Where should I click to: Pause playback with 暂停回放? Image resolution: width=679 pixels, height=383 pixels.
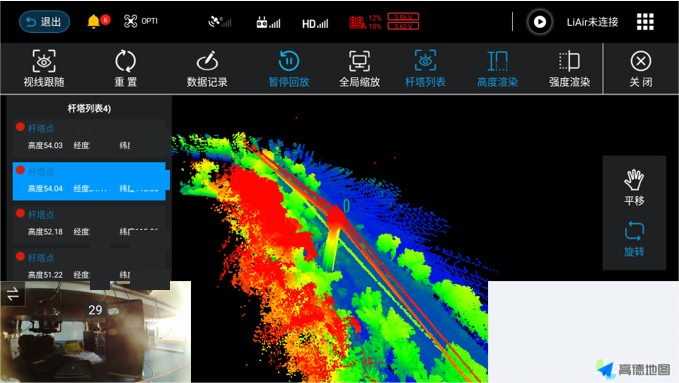click(x=289, y=68)
